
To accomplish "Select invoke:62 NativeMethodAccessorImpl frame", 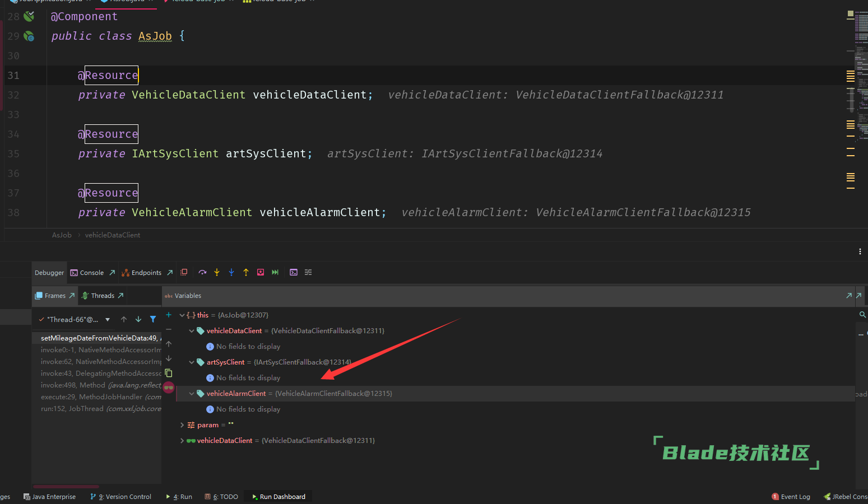I will [96, 362].
